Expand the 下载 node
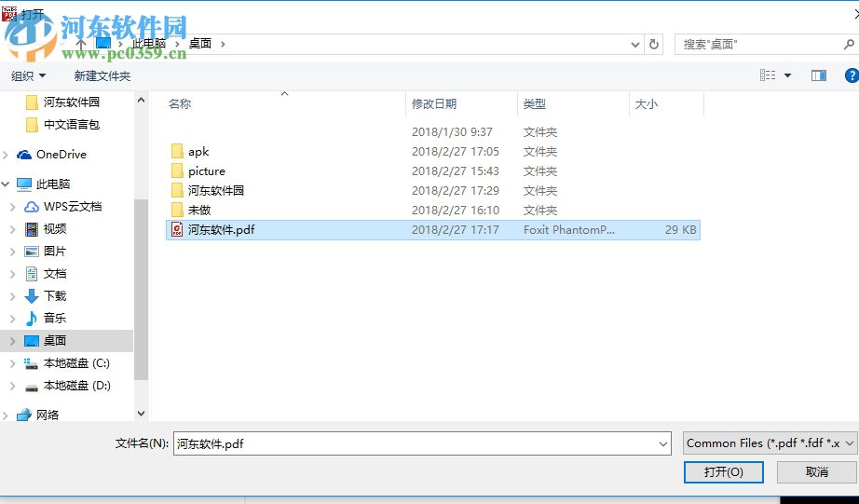859x504 pixels. tap(13, 296)
